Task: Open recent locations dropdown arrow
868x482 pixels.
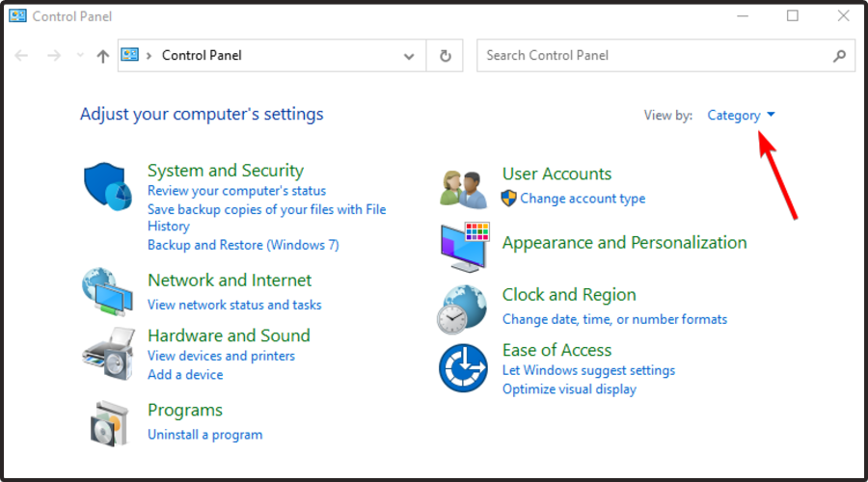Action: [80, 55]
